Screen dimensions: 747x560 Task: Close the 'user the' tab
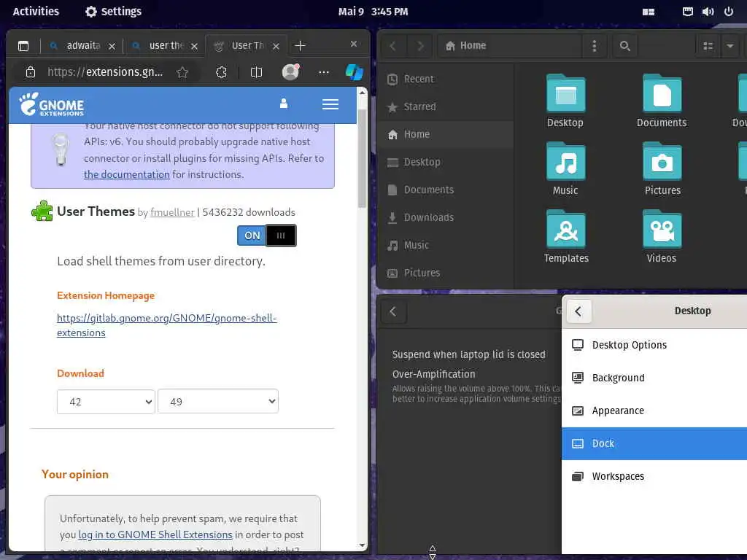194,46
